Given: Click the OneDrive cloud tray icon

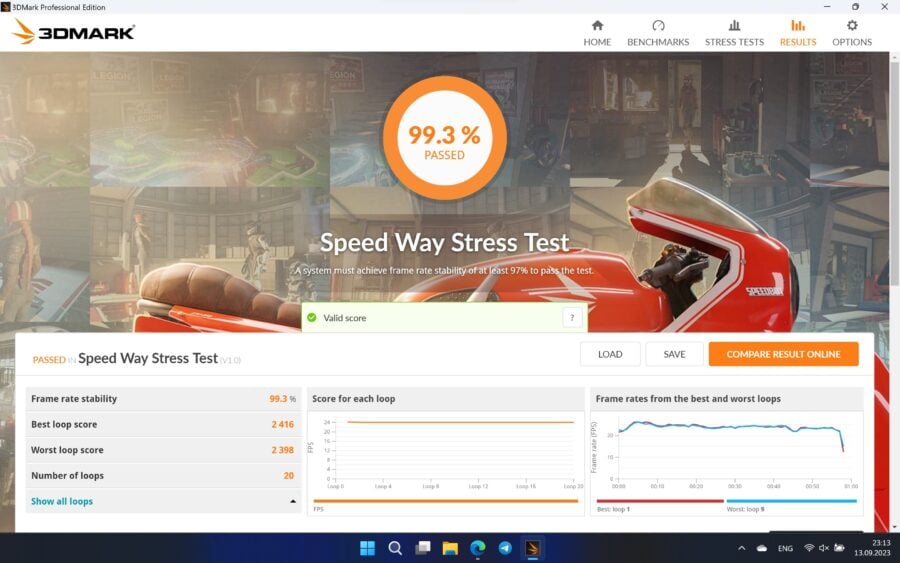Looking at the screenshot, I should coord(762,548).
